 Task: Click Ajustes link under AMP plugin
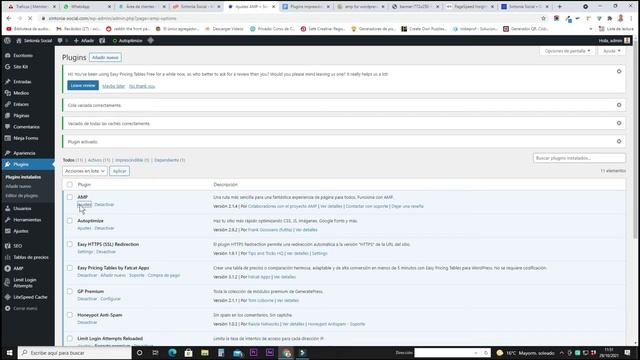coord(84,204)
